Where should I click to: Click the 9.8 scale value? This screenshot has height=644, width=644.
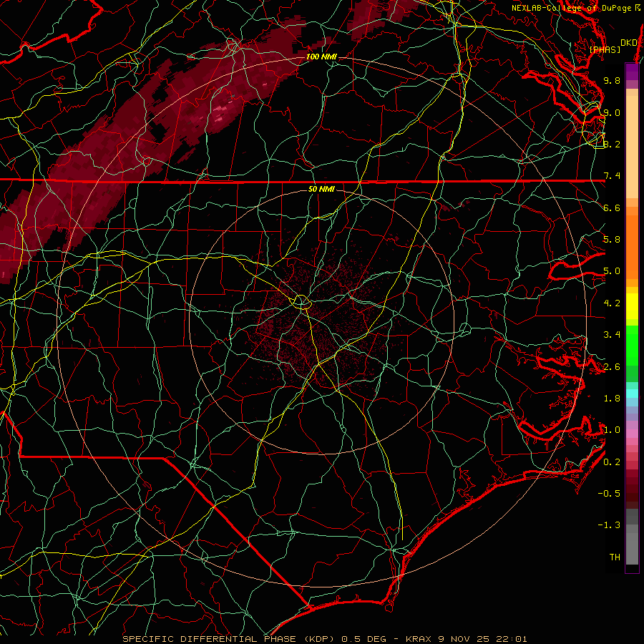click(x=612, y=80)
